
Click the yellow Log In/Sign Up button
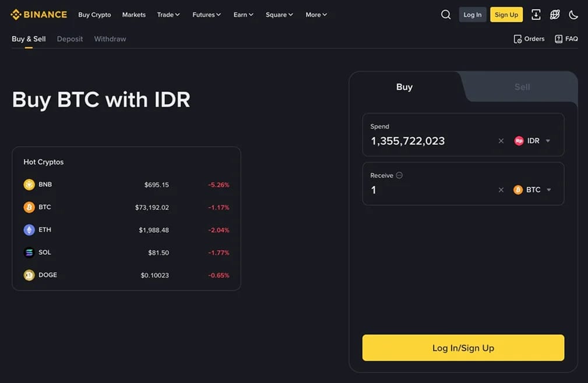click(x=463, y=348)
